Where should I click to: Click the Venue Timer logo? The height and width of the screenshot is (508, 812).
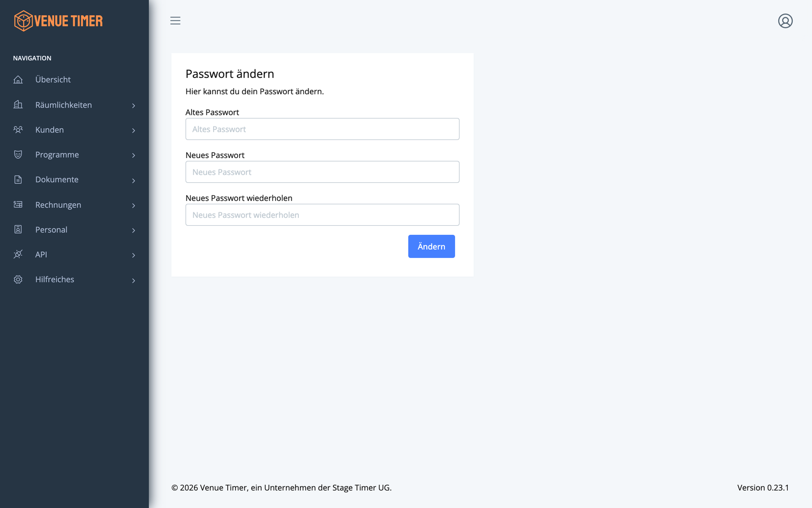pyautogui.click(x=59, y=21)
